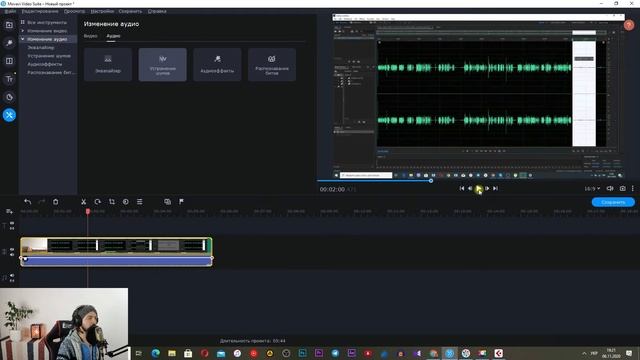The image size is (640, 360).
Task: Select Аудиоэффекты in sidebar list
Action: click(x=44, y=64)
